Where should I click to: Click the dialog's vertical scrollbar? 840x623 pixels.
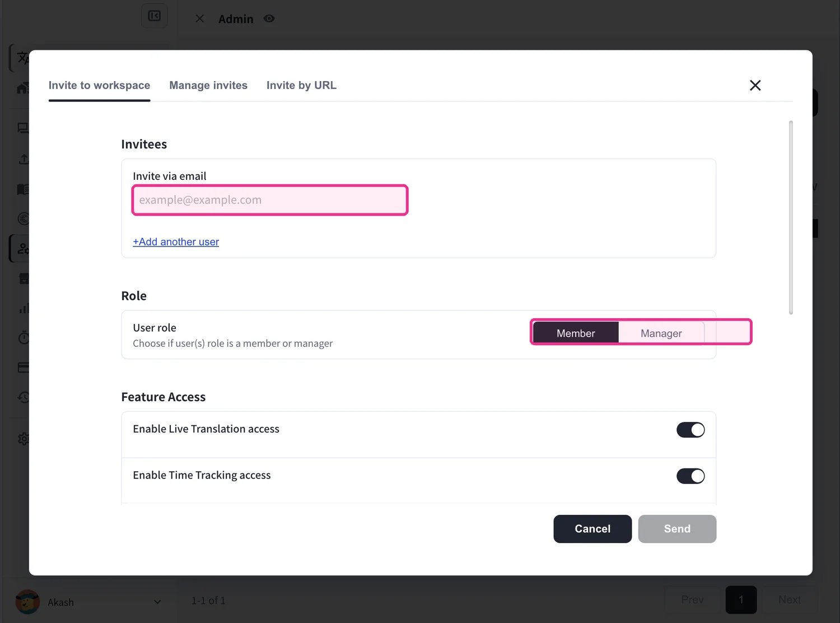(x=791, y=217)
